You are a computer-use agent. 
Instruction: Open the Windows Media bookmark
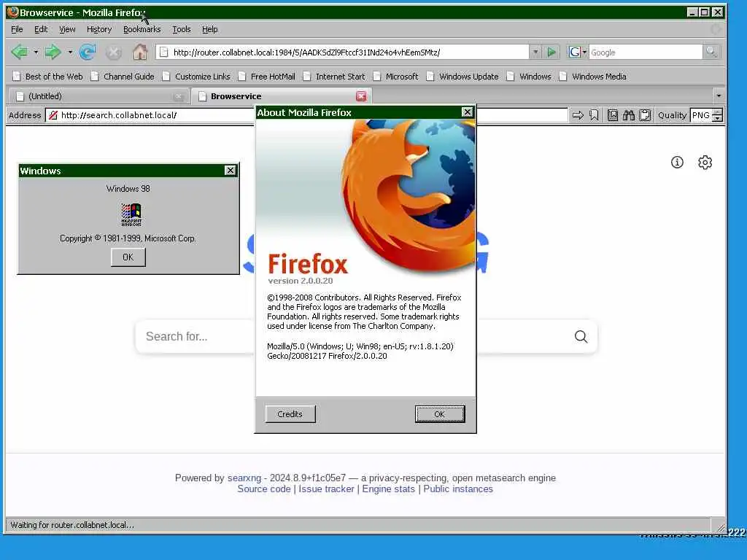[592, 77]
